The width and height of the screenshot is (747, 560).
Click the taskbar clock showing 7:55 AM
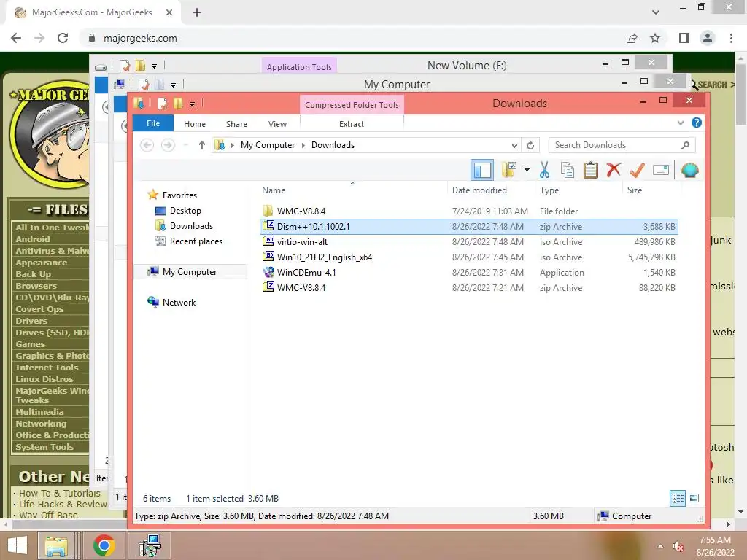[x=715, y=546]
